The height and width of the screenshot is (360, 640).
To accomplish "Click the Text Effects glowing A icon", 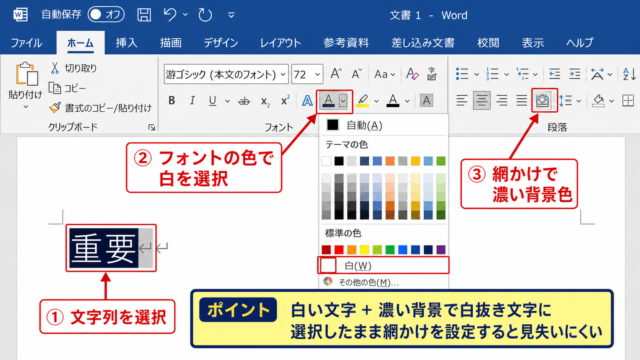I will 307,100.
